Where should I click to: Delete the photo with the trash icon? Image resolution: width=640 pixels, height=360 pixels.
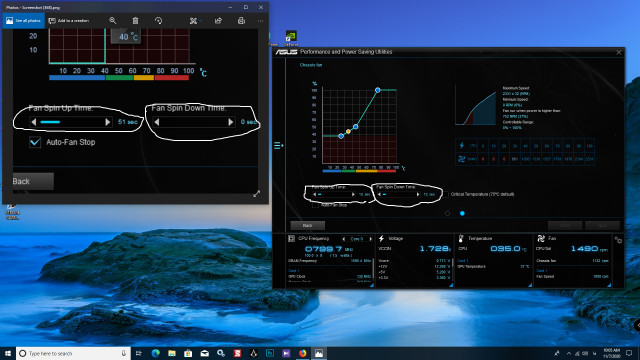pos(136,21)
